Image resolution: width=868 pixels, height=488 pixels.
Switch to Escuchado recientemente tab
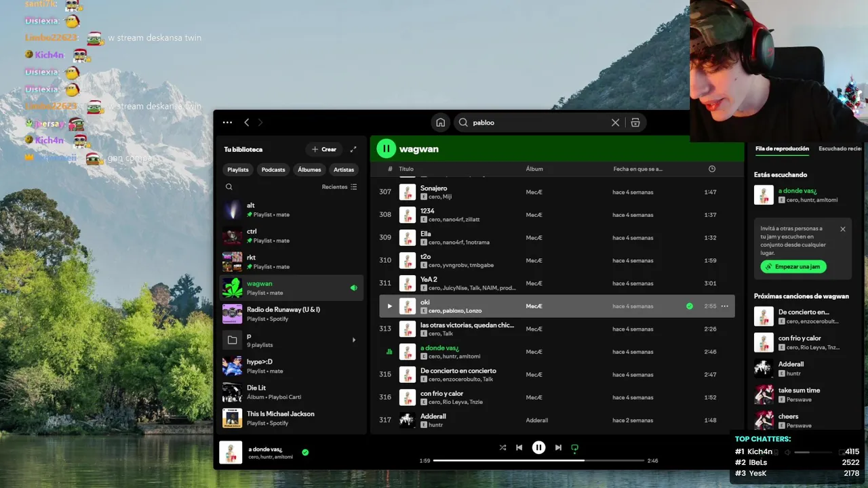[840, 148]
